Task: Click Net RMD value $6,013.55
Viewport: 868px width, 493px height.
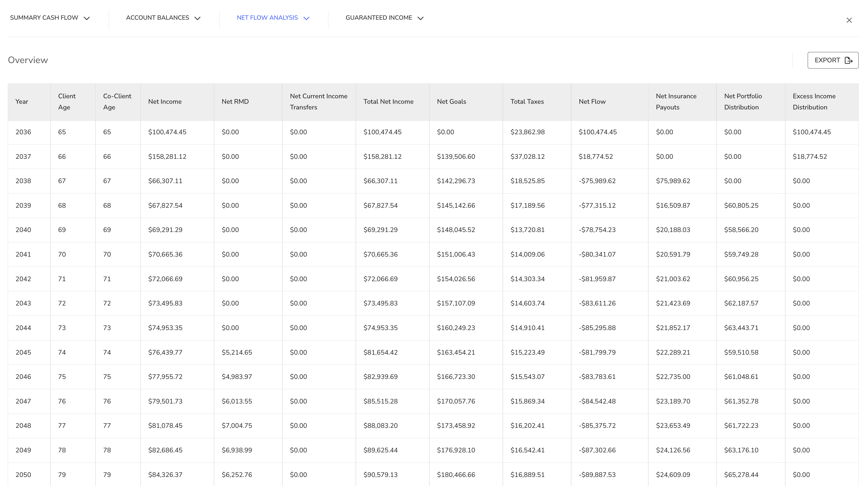Action: pyautogui.click(x=237, y=401)
